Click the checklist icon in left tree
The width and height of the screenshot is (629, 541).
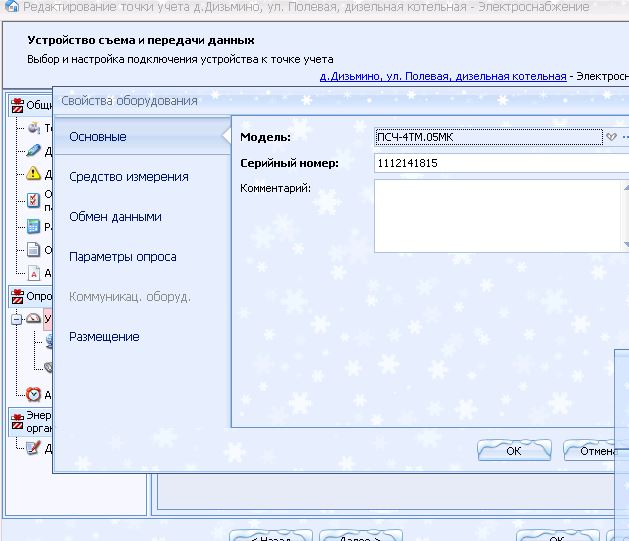[33, 201]
